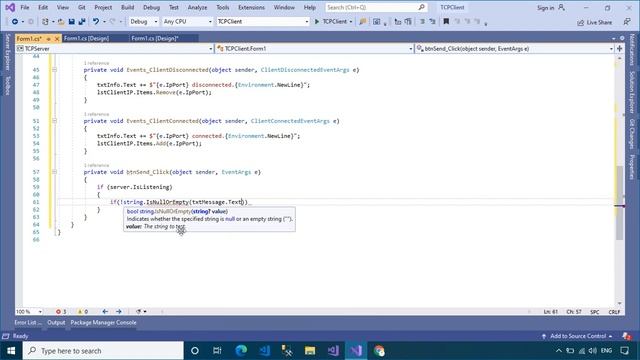
Task: Click the increase indent toolbar icon
Action: point(408,22)
